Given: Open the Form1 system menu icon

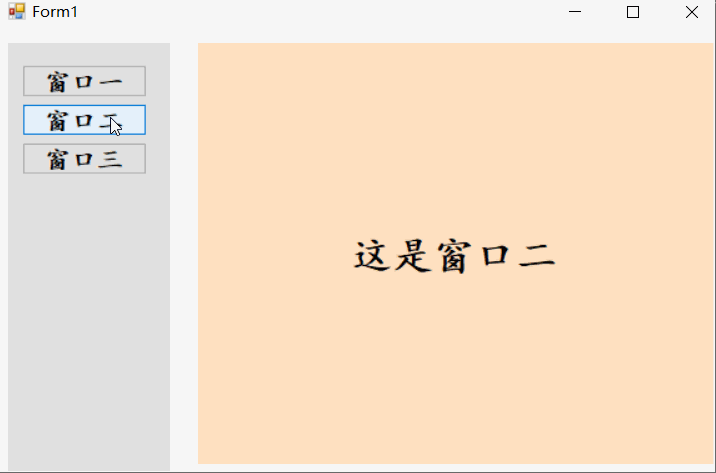Looking at the screenshot, I should click(17, 11).
